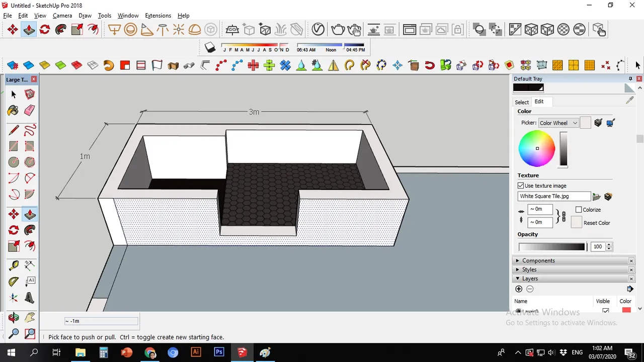Click the texture filename field
644x362 pixels.
click(x=554, y=196)
